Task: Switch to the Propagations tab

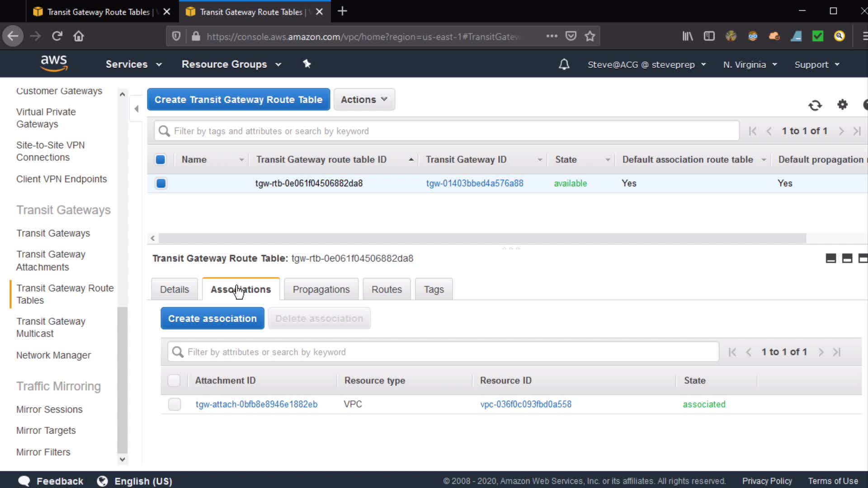Action: tap(321, 289)
